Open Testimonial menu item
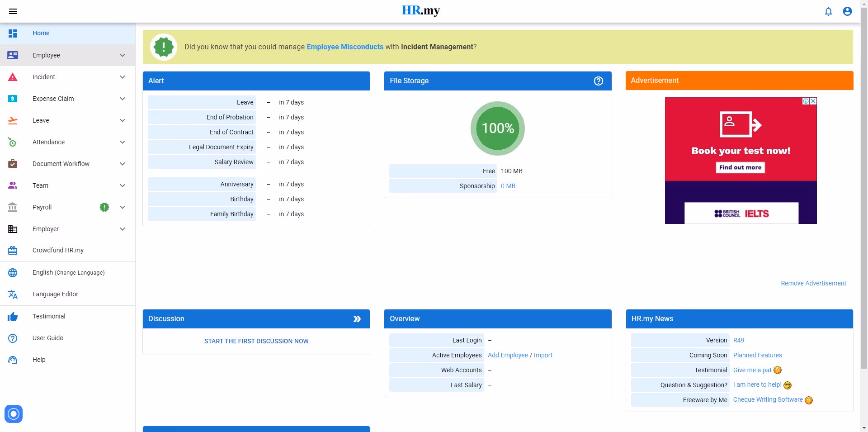Screen dimensions: 868x432 pyautogui.click(x=68, y=317)
